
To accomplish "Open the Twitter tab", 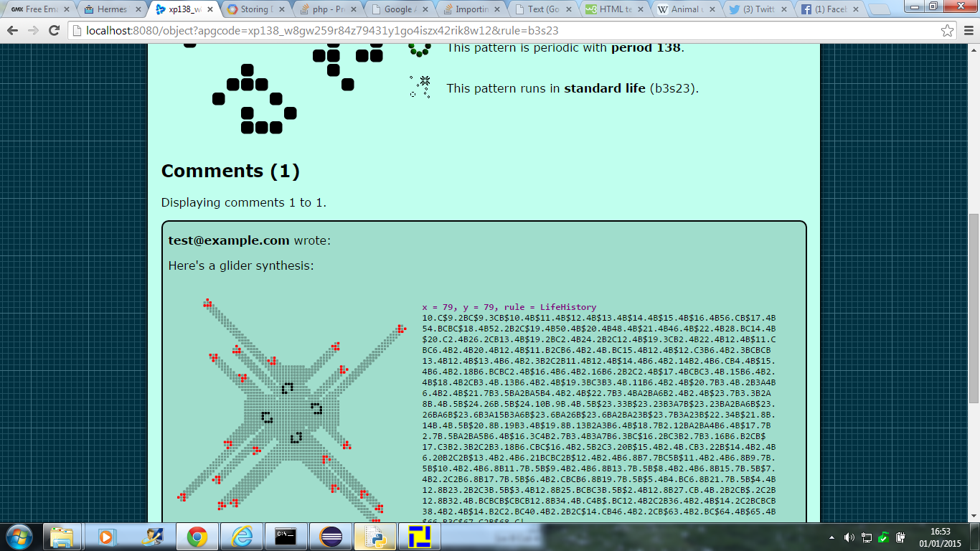I will click(x=758, y=9).
